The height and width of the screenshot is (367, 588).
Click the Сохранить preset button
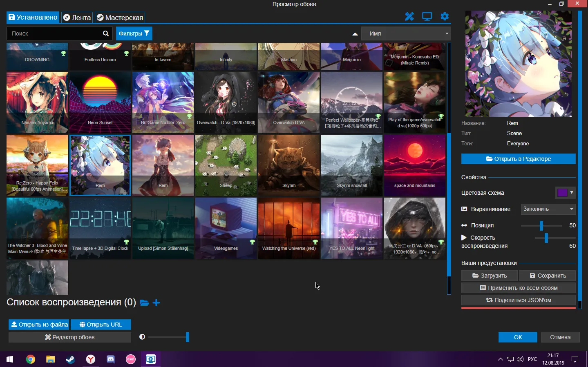tap(548, 276)
